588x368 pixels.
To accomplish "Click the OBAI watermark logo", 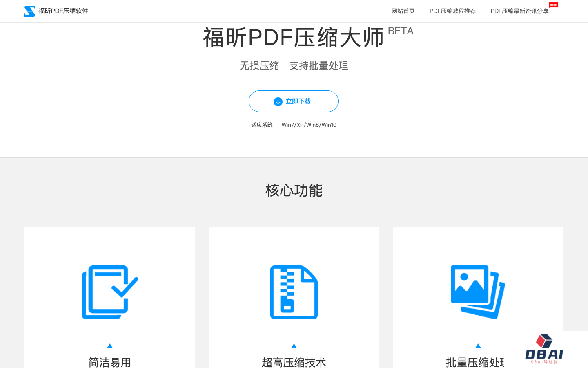I will point(543,348).
